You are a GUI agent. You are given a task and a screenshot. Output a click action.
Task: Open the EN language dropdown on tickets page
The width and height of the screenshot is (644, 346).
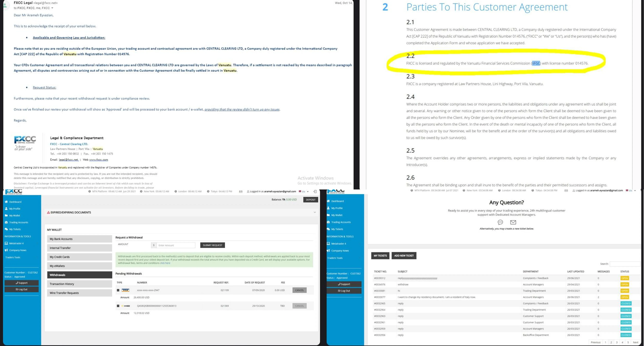click(632, 190)
